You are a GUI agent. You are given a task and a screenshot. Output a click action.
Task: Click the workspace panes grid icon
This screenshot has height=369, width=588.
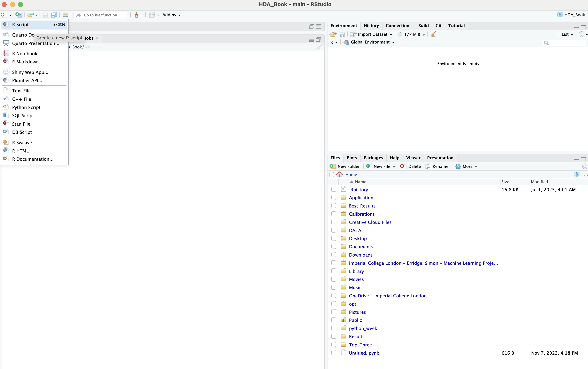[x=152, y=15]
